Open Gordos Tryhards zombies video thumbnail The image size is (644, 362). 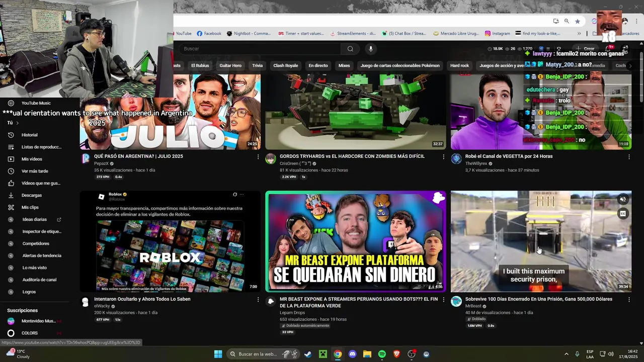pyautogui.click(x=355, y=112)
